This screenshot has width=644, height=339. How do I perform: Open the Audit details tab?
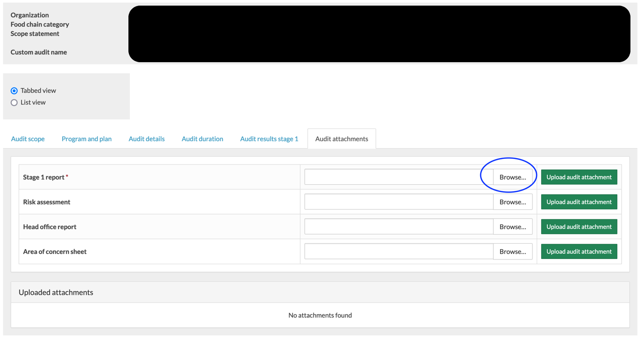click(147, 139)
